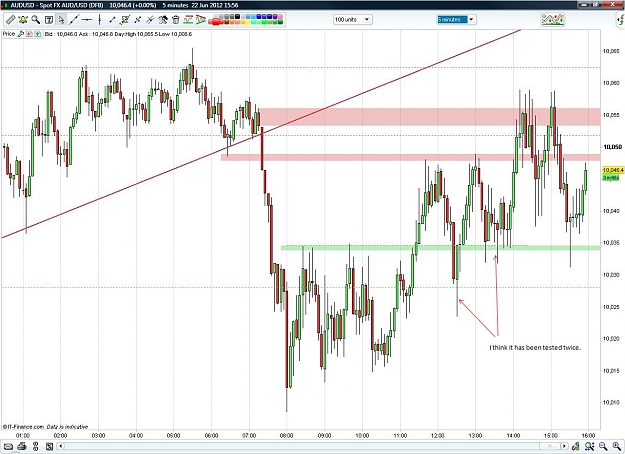The image size is (625, 454).
Task: Click the green bars icon at bottom right
Action: click(576, 446)
